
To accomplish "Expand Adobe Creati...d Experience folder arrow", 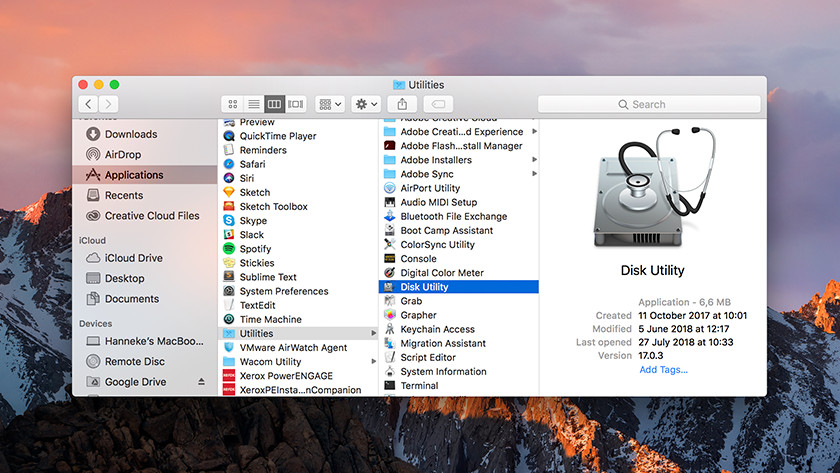I will tap(534, 131).
